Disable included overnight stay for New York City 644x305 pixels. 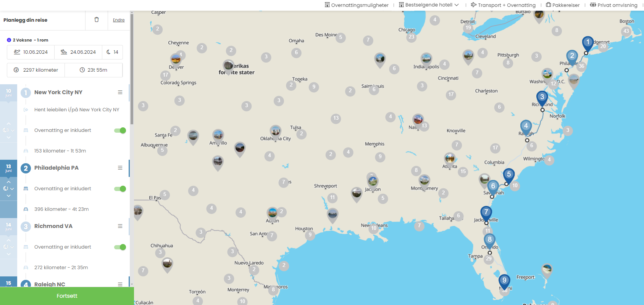pyautogui.click(x=120, y=130)
